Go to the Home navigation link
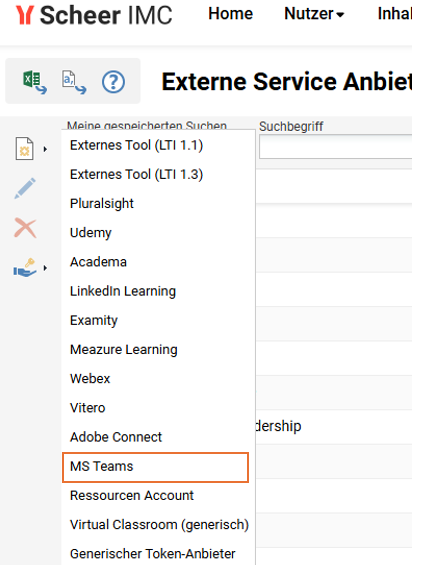 [x=231, y=14]
